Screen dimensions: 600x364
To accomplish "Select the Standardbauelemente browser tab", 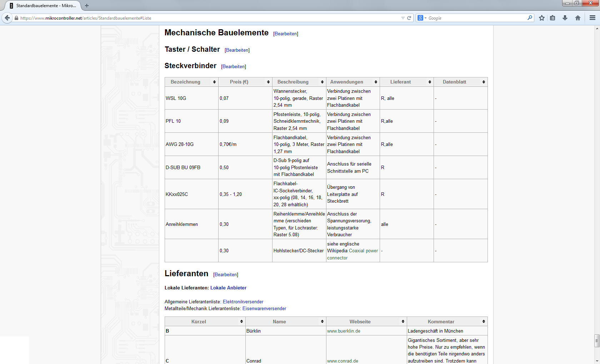I will pos(43,6).
